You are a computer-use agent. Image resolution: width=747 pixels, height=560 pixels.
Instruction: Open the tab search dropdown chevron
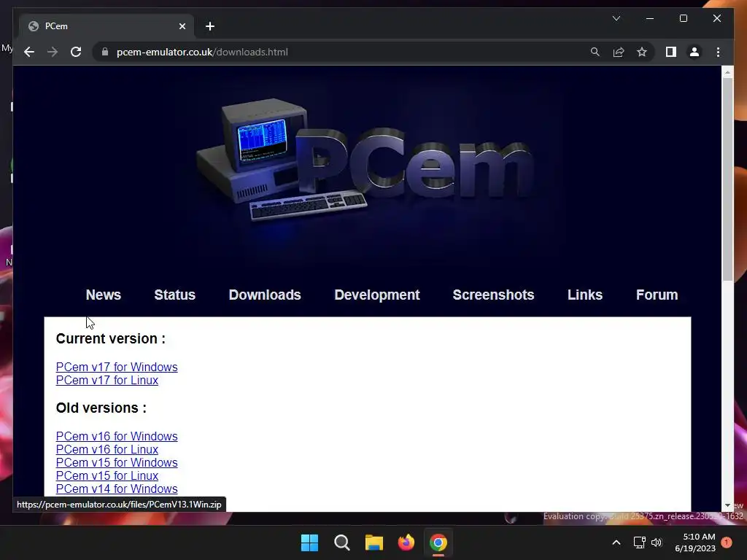[616, 18]
